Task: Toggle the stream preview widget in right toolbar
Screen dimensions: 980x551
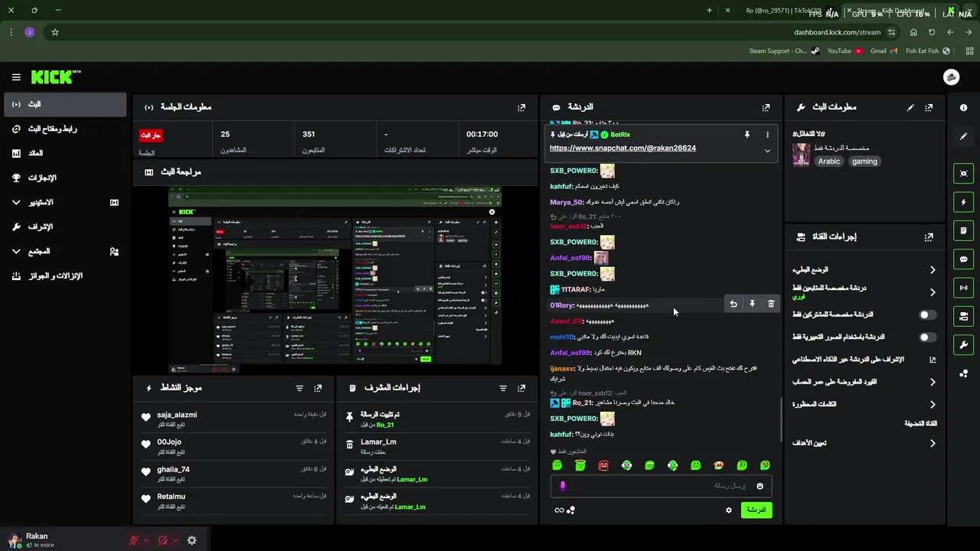Action: point(964,174)
